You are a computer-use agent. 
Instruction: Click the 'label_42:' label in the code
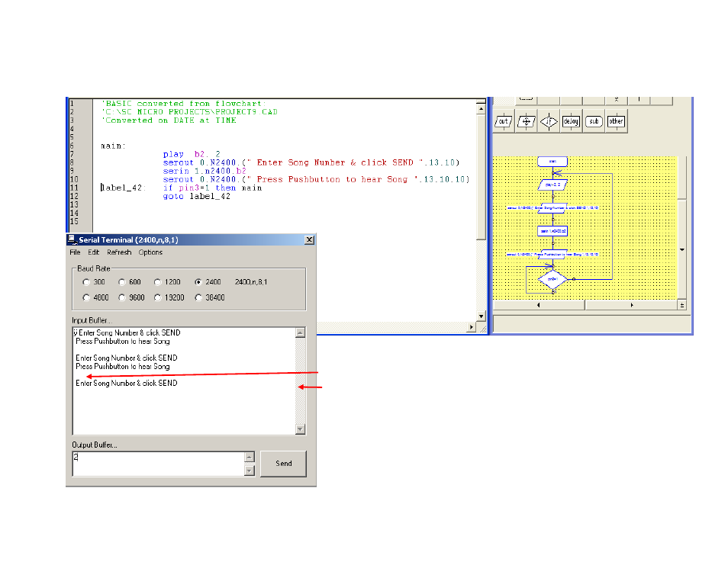pos(124,188)
